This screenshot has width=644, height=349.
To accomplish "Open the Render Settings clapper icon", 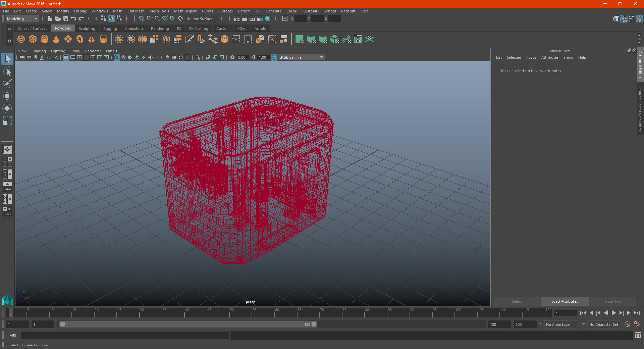I will (260, 19).
